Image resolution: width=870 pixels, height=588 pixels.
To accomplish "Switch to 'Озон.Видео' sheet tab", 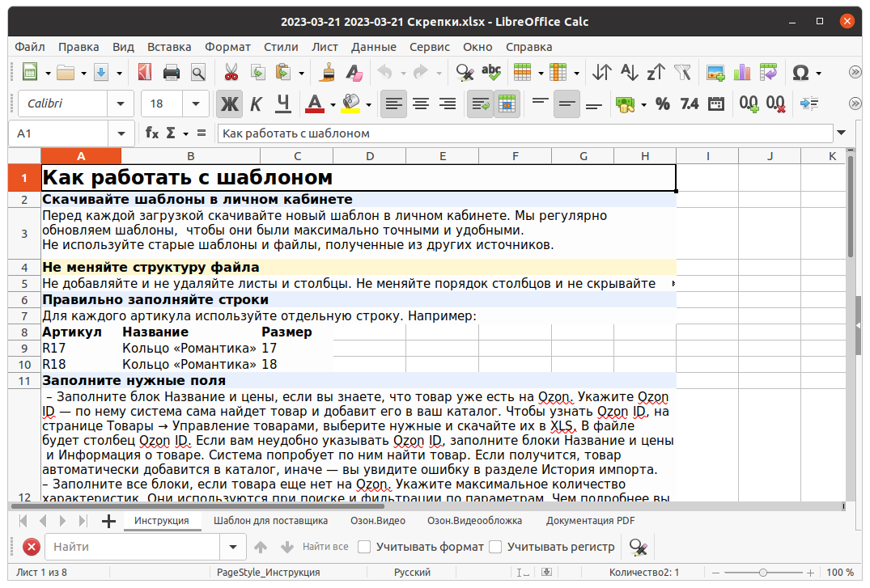I will click(378, 520).
